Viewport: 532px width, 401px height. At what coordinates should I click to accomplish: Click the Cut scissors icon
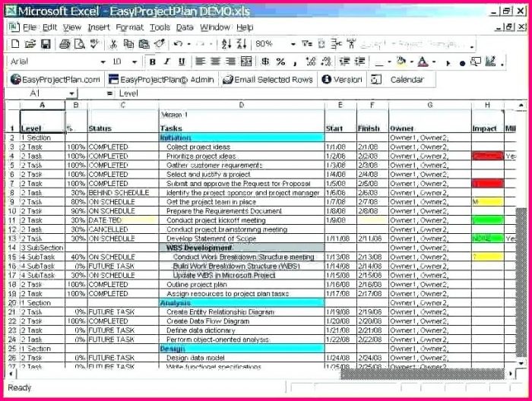coord(114,44)
